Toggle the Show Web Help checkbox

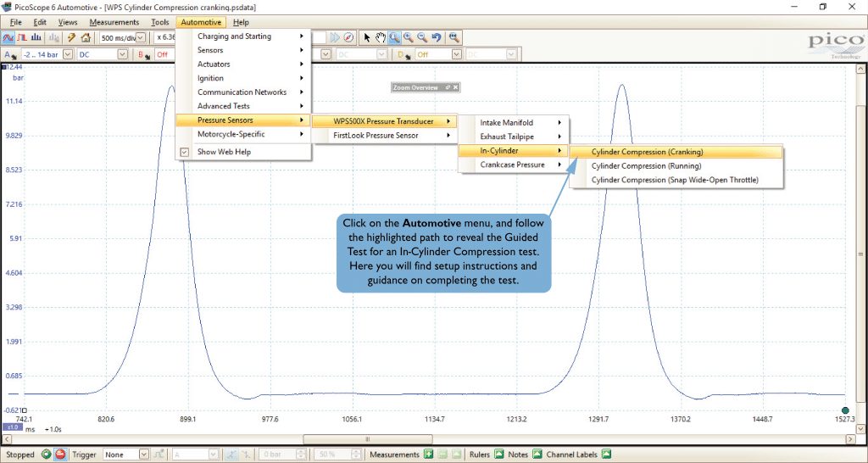coord(185,152)
